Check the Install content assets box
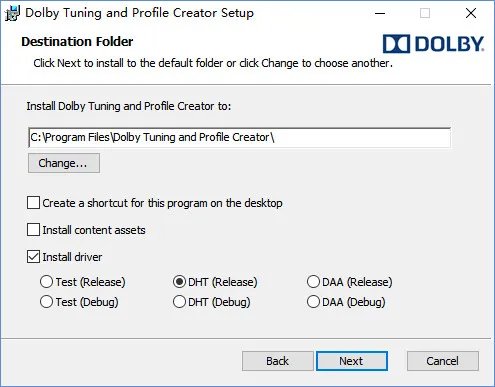Viewport: 495px width, 387px height. click(x=33, y=230)
